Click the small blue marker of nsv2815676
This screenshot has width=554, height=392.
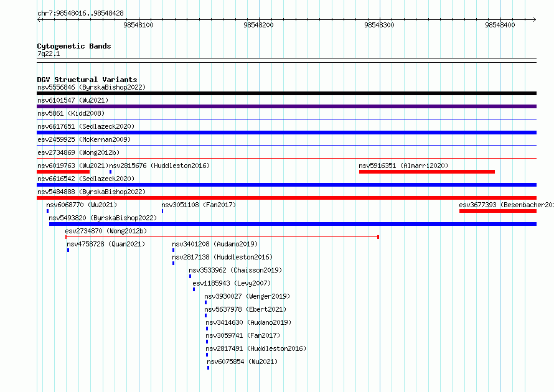(x=111, y=172)
